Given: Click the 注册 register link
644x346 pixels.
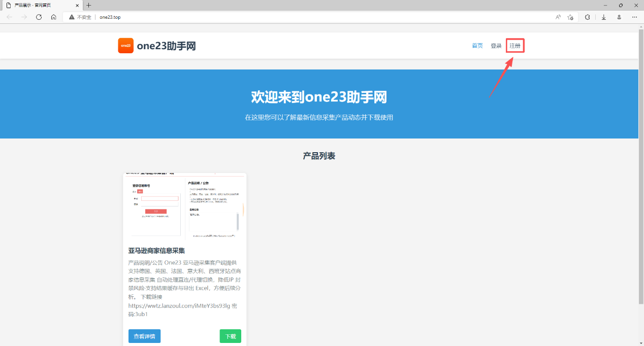Looking at the screenshot, I should pos(515,46).
